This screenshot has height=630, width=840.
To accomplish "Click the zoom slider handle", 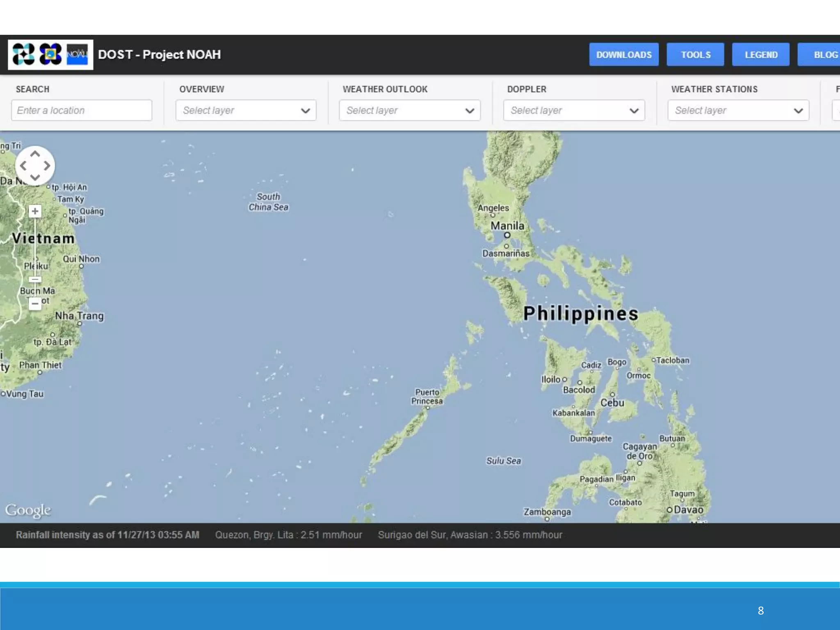I will point(35,279).
